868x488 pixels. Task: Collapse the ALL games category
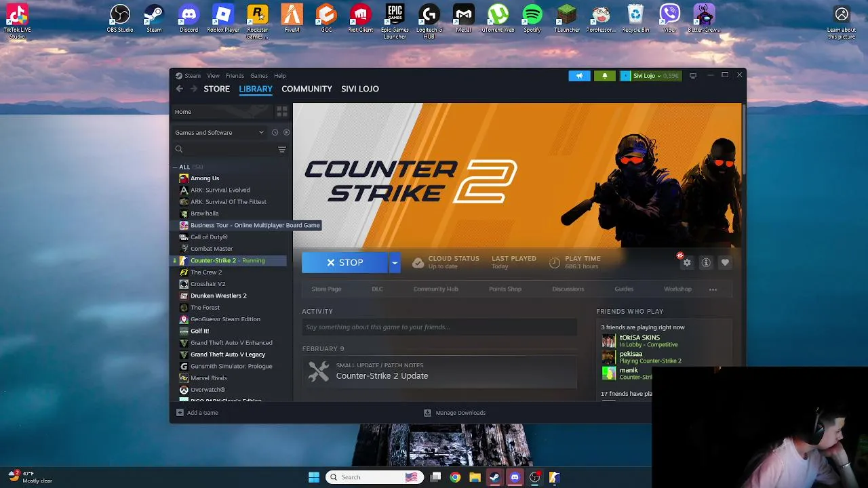click(175, 167)
